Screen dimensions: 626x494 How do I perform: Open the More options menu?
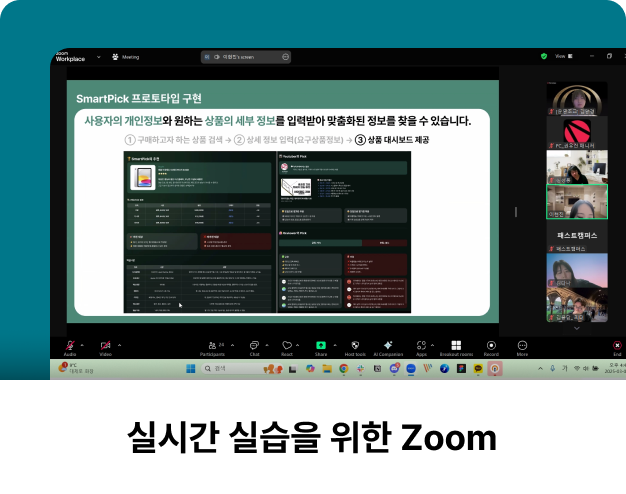point(522,348)
